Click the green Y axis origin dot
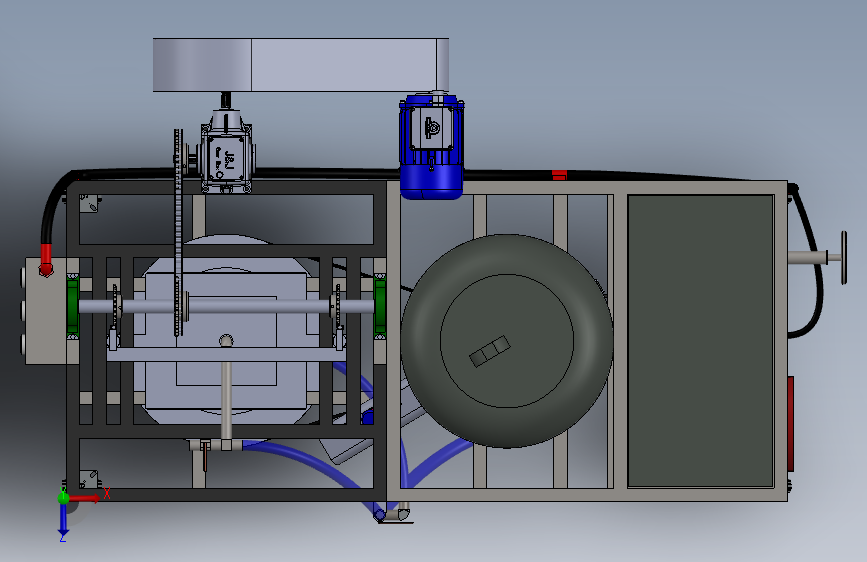This screenshot has height=562, width=867. [63, 498]
